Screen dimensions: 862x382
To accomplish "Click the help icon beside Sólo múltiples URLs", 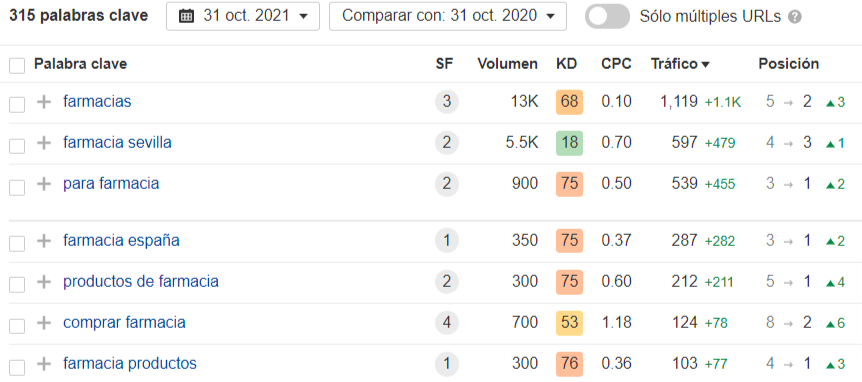I will (x=794, y=17).
